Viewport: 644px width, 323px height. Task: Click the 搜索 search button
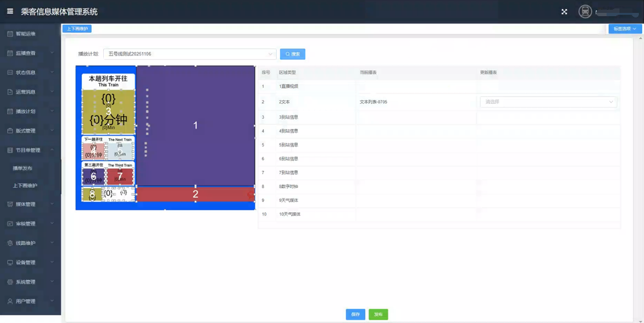(x=292, y=54)
